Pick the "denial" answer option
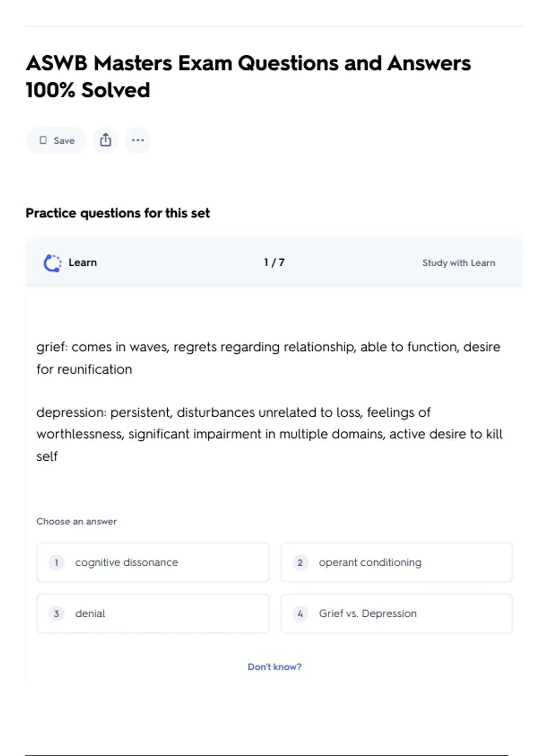 pos(90,614)
